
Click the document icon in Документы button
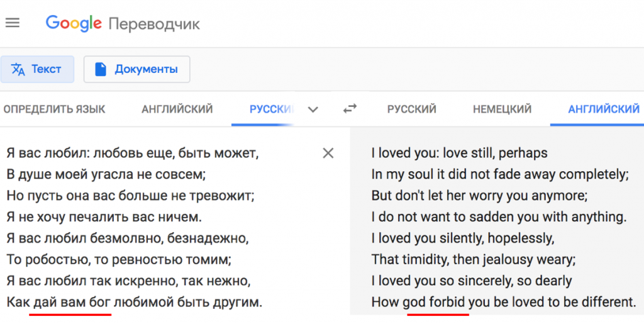(101, 69)
